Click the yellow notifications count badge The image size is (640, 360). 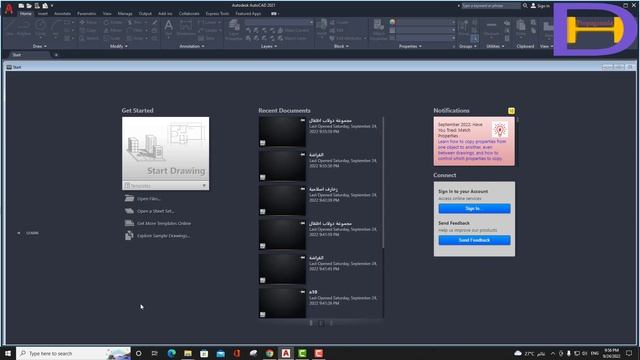coord(511,111)
